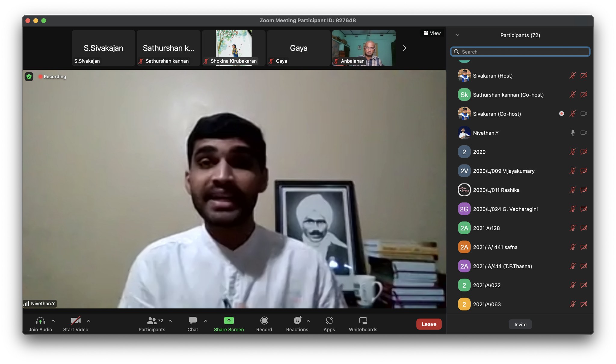616x364 pixels.
Task: Click Sivakaran (Host) avatar in participants
Action: (x=464, y=76)
